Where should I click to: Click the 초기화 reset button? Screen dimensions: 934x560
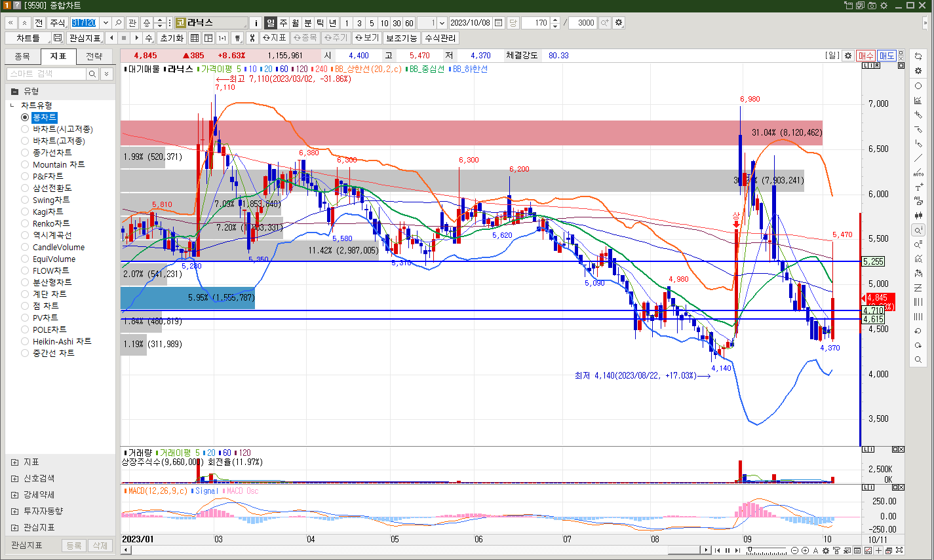tap(172, 38)
